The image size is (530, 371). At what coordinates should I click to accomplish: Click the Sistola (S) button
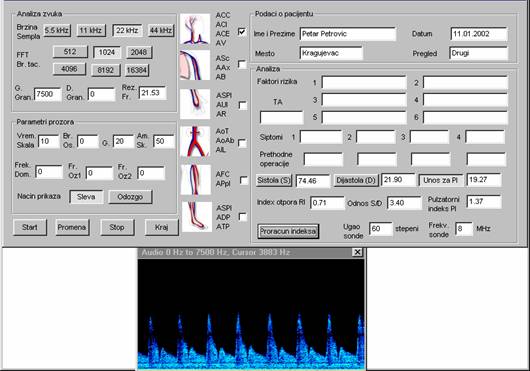pyautogui.click(x=274, y=180)
